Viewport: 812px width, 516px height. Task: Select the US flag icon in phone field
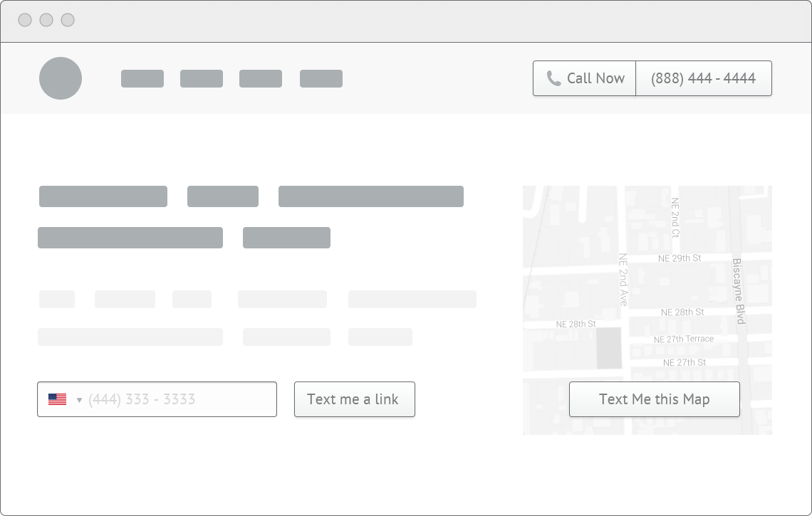56,399
